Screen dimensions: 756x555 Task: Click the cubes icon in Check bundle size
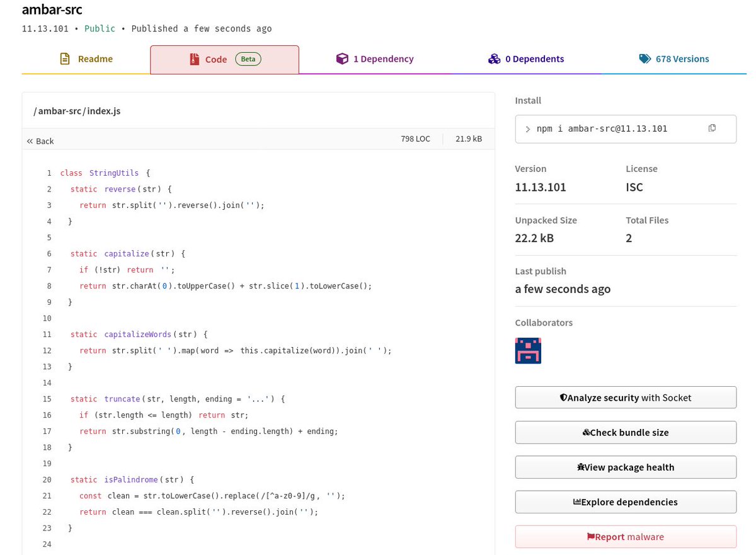coord(586,433)
